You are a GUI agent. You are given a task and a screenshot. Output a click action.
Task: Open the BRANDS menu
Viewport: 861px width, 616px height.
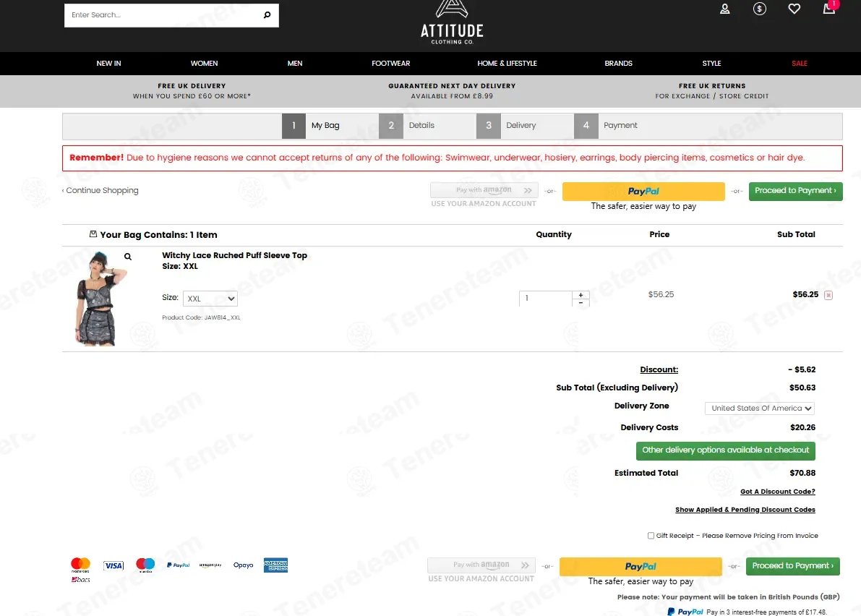click(x=619, y=64)
